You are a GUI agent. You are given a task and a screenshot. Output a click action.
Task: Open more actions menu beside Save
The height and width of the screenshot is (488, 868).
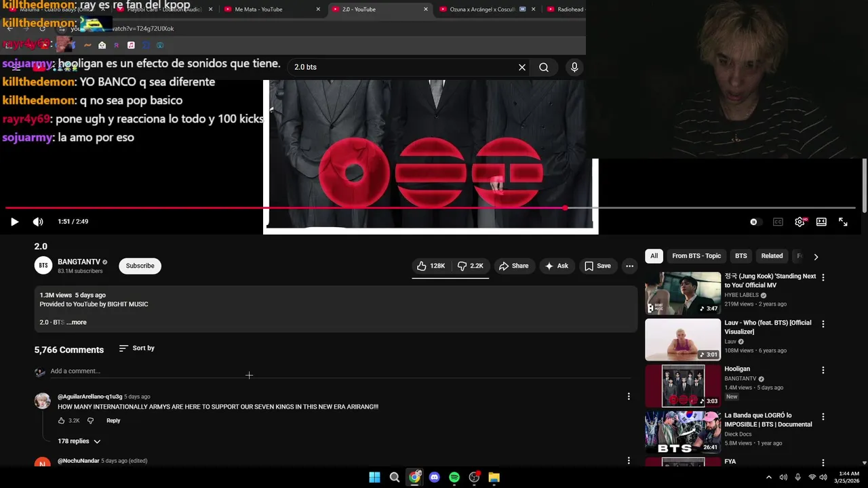pyautogui.click(x=629, y=266)
